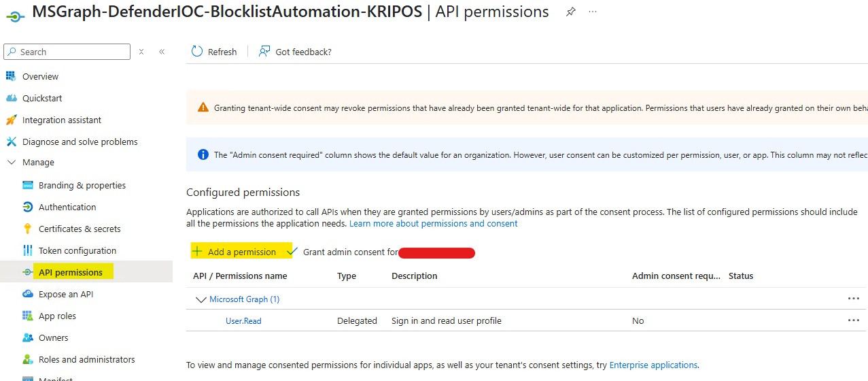Pin the API permissions page
The height and width of the screenshot is (381, 868).
tap(571, 12)
